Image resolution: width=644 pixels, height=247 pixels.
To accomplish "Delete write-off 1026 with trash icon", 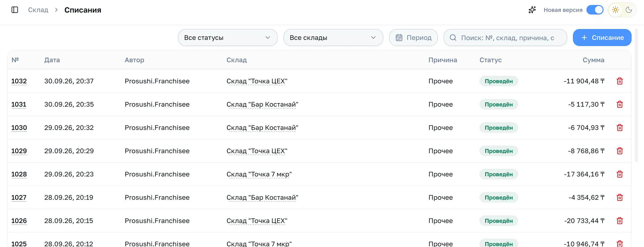I will click(620, 221).
